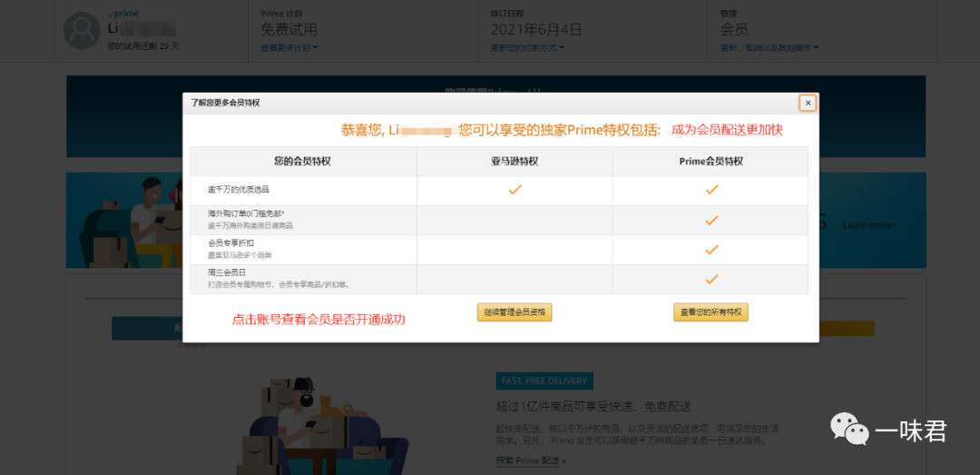Close the member benefits dialog
The width and height of the screenshot is (980, 475).
pos(808,103)
